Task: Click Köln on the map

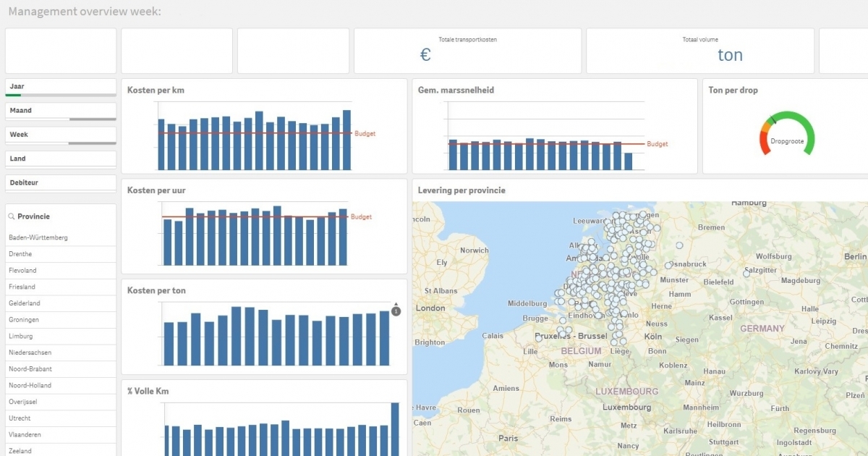Action: tap(653, 337)
